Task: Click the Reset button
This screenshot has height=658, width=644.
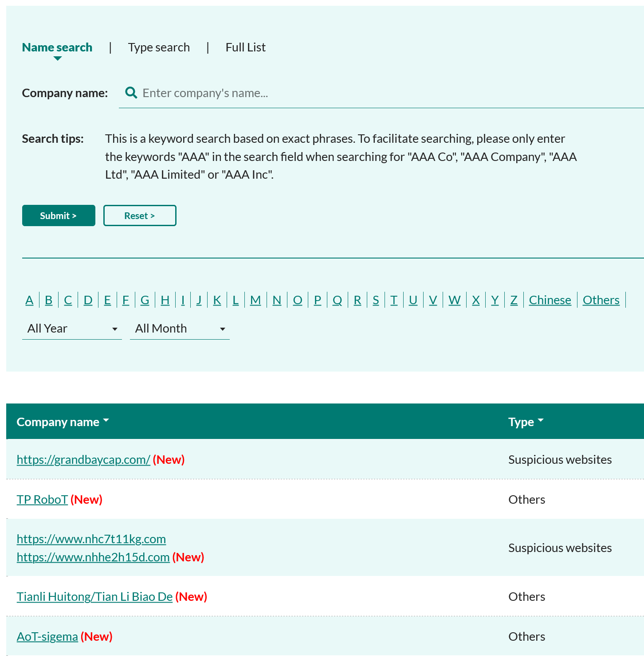Action: pos(140,215)
